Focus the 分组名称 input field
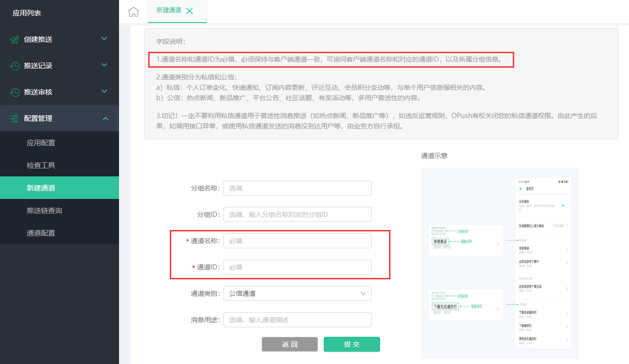The height and width of the screenshot is (364, 629). click(297, 188)
